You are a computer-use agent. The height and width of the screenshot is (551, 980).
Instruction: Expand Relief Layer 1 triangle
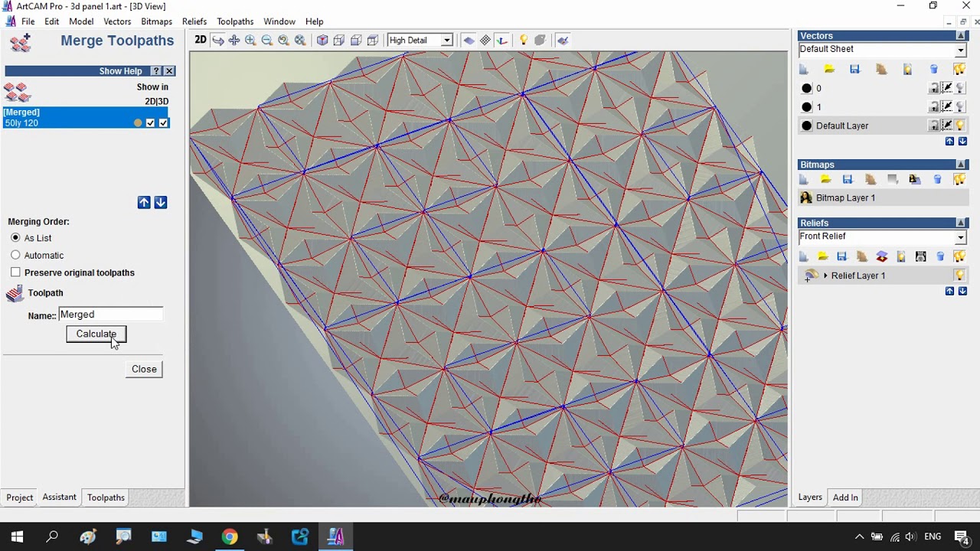coord(825,275)
